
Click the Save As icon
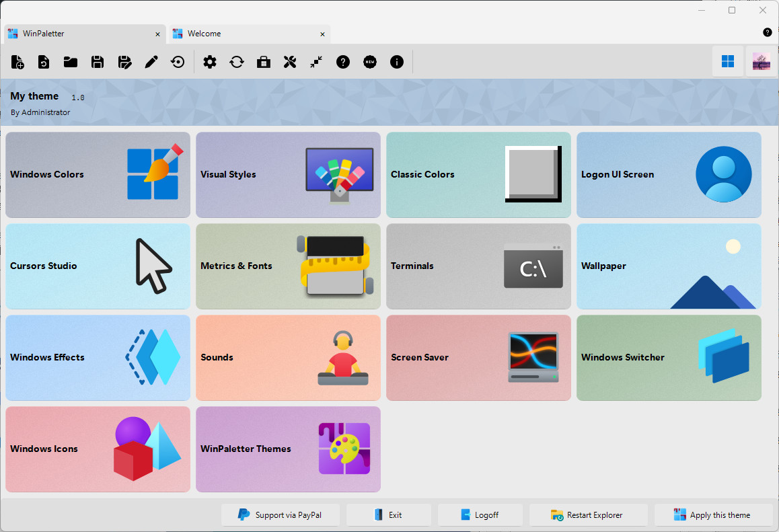point(124,62)
